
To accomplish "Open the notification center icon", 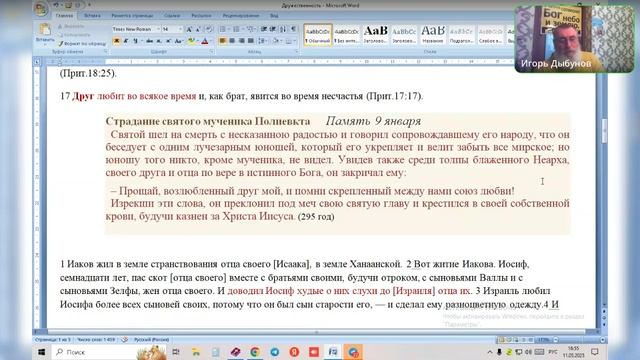I will point(595,352).
